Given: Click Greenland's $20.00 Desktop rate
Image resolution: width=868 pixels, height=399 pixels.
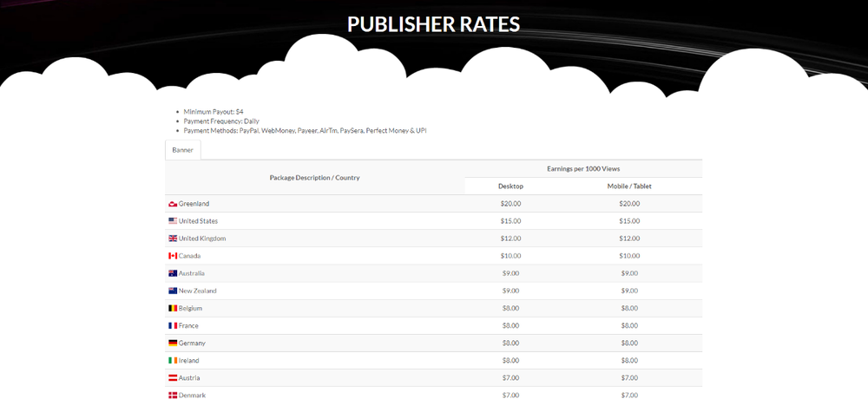Looking at the screenshot, I should pyautogui.click(x=510, y=204).
